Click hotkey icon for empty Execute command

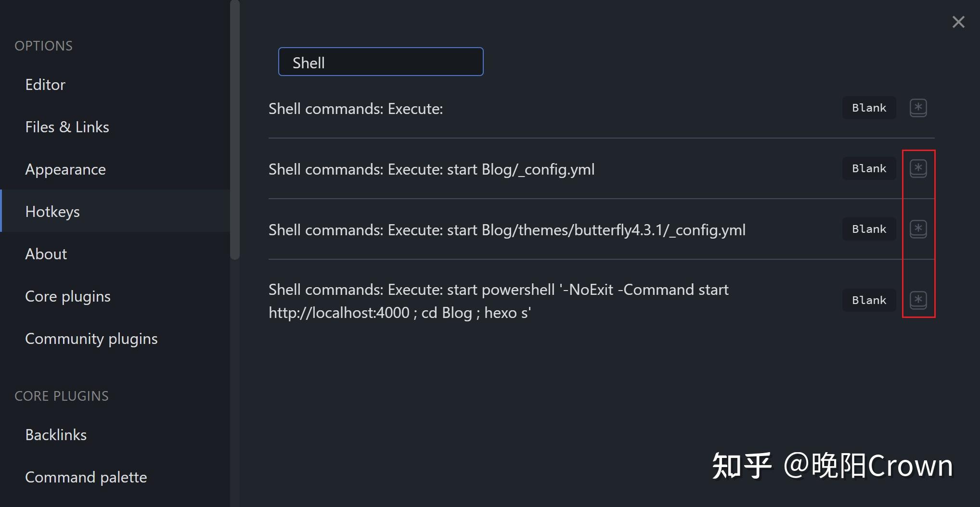click(918, 108)
